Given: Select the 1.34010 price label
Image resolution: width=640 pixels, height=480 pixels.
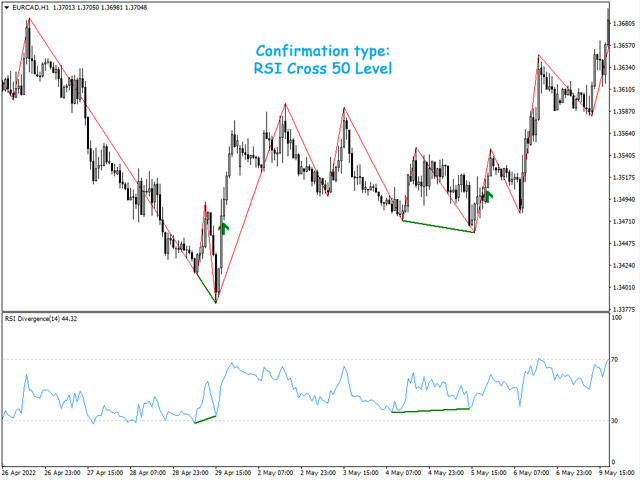Looking at the screenshot, I should [624, 287].
